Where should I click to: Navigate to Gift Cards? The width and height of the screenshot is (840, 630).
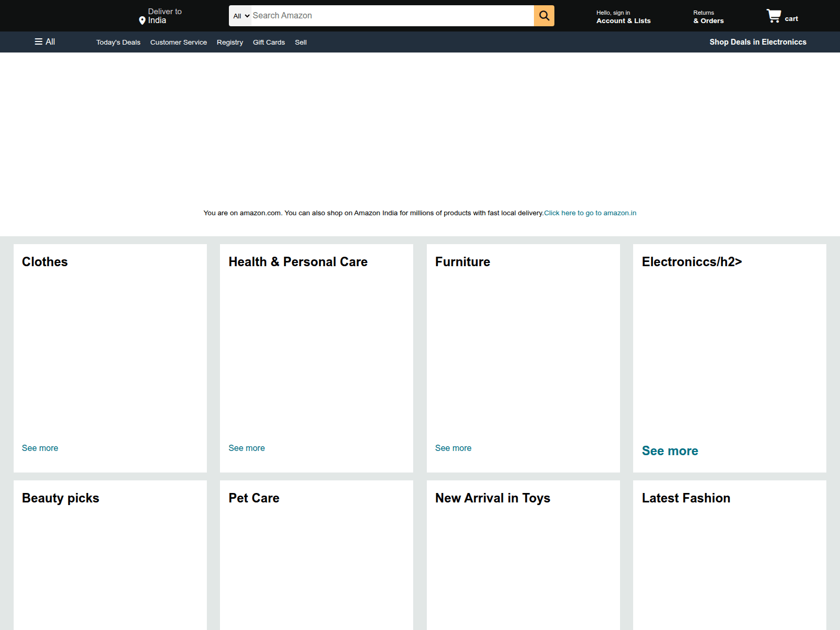269,43
